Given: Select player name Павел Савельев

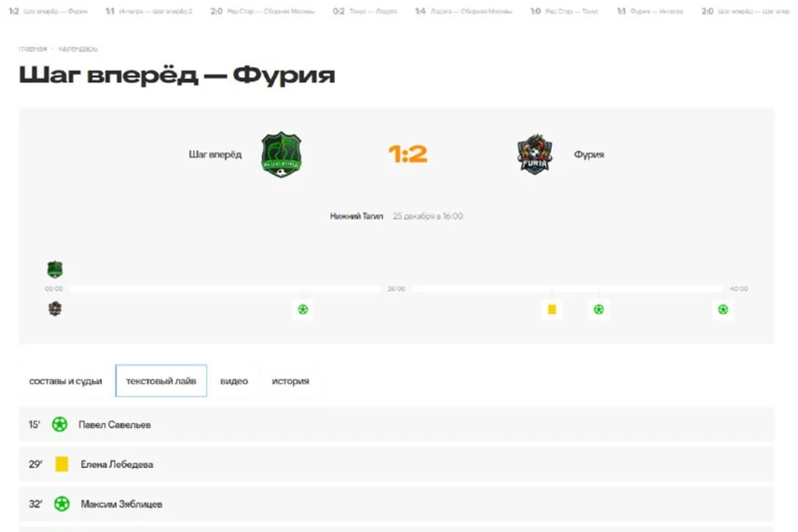Looking at the screenshot, I should click(115, 425).
